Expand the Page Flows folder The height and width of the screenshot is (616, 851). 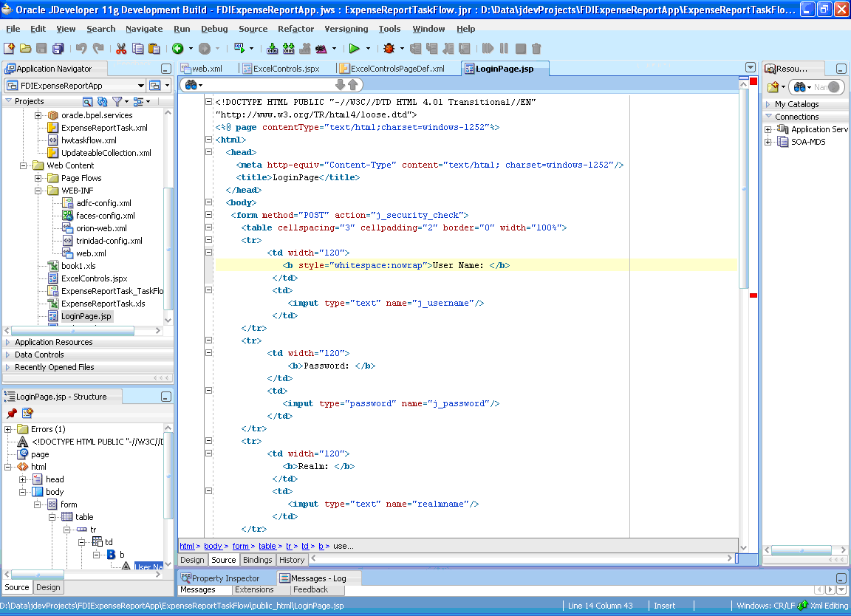pyautogui.click(x=38, y=178)
